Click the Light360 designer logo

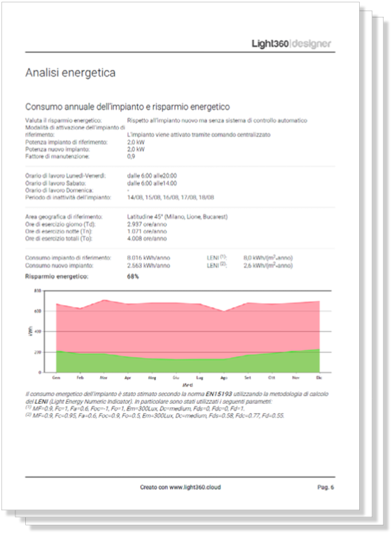click(x=291, y=43)
